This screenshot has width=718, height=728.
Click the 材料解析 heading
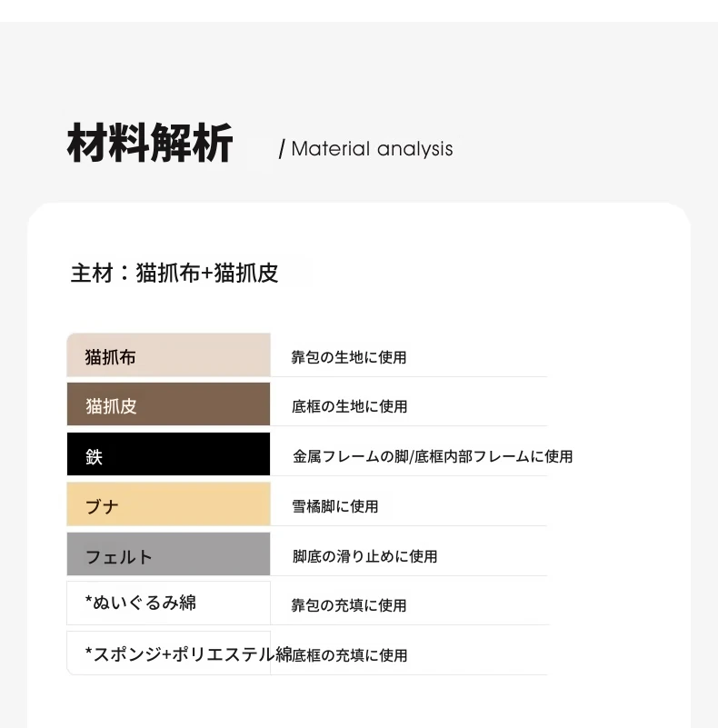pos(150,143)
